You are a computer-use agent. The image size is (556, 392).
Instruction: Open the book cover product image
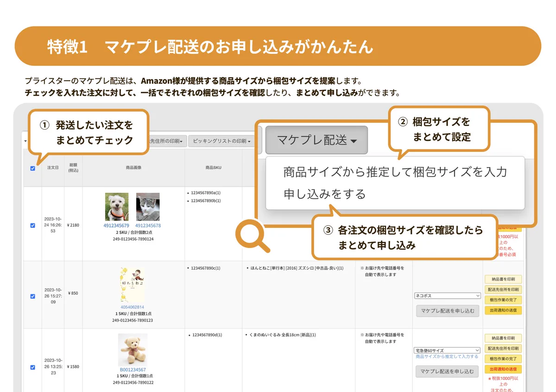[132, 285]
